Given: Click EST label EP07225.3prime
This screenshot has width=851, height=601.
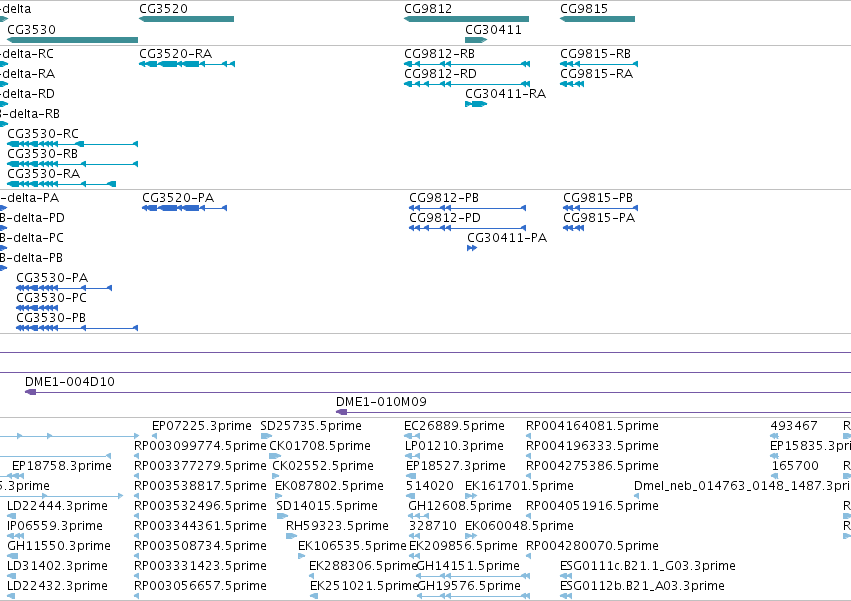Looking at the screenshot, I should [x=202, y=426].
